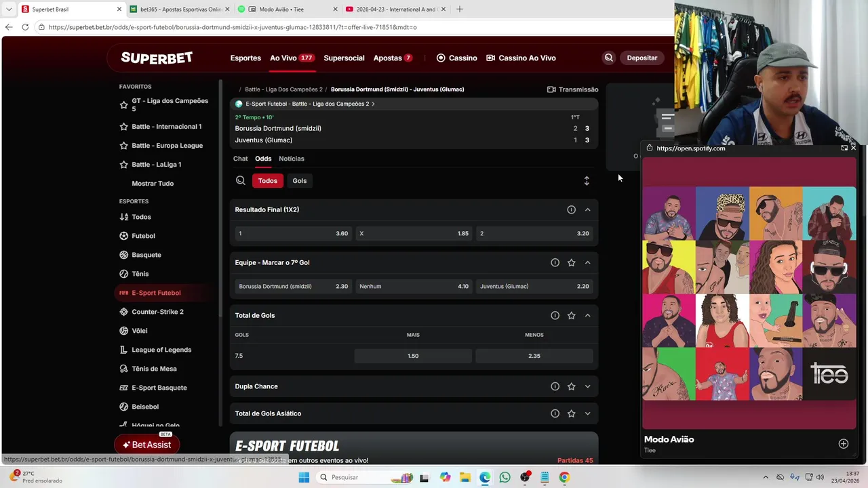868x488 pixels.
Task: Toggle favorite star for Battle - Europa League
Action: (x=123, y=146)
